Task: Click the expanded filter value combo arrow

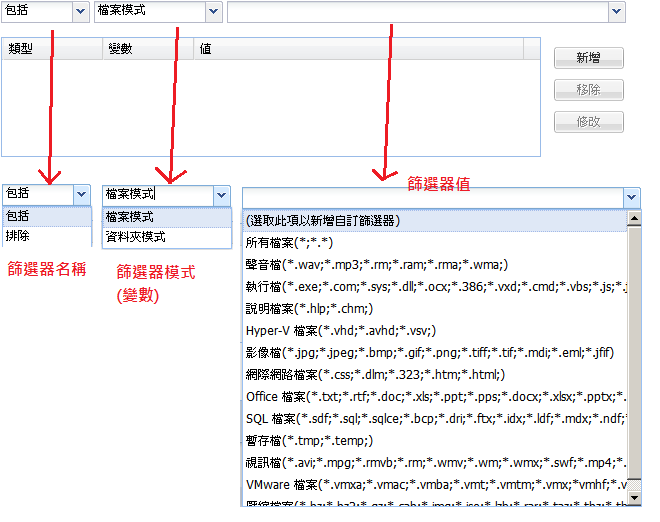Action: tap(631, 197)
